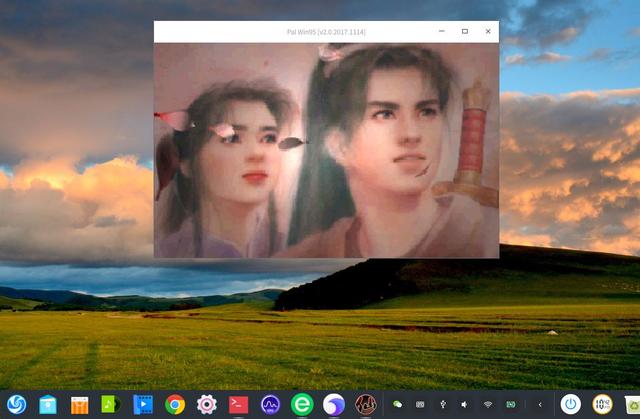Select the Pal game icon in the dock
The height and width of the screenshot is (419, 640).
coord(365,404)
